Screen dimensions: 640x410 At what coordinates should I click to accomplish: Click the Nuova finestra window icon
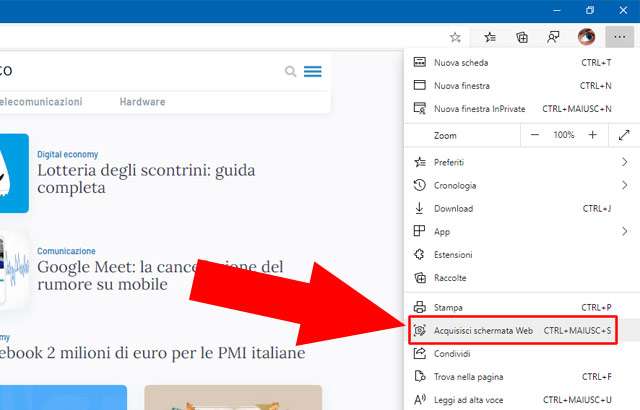pos(420,85)
